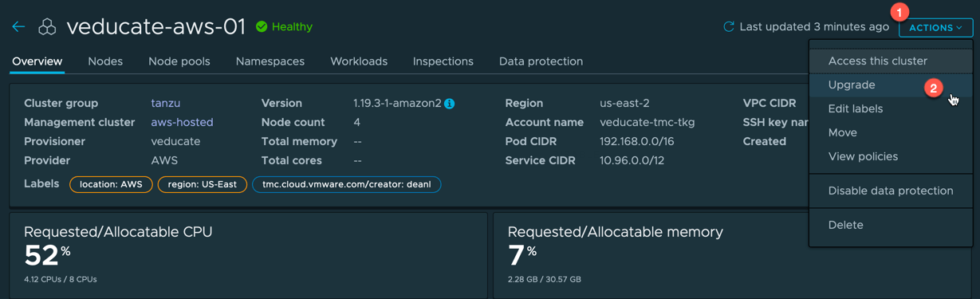Screen dimensions: 980x299
Task: Click the 52% Requested/Allocatable CPU figure
Action: [47, 256]
